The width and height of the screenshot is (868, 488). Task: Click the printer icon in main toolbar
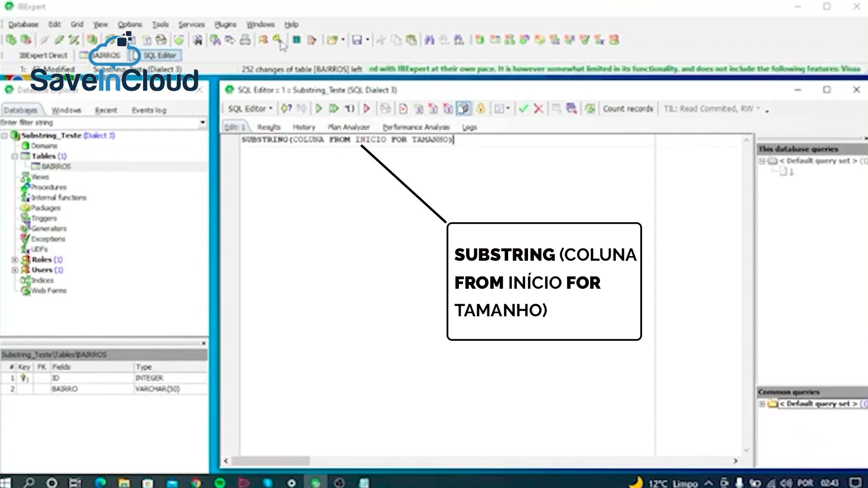click(x=245, y=40)
